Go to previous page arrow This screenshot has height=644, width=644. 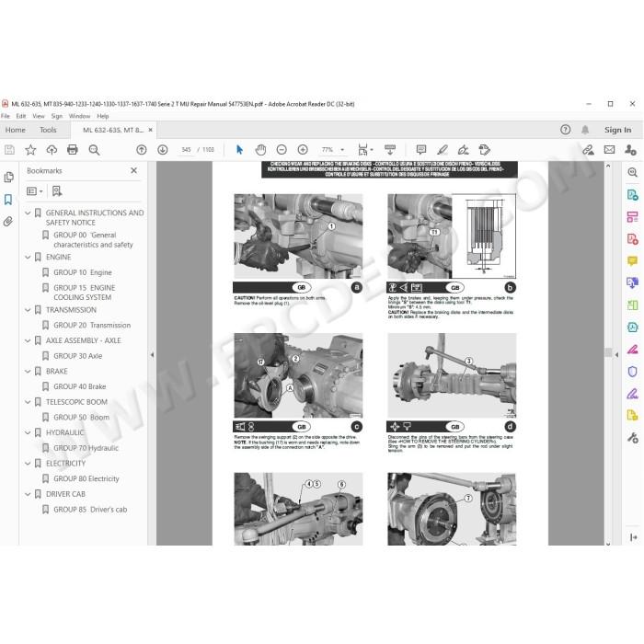pyautogui.click(x=142, y=150)
